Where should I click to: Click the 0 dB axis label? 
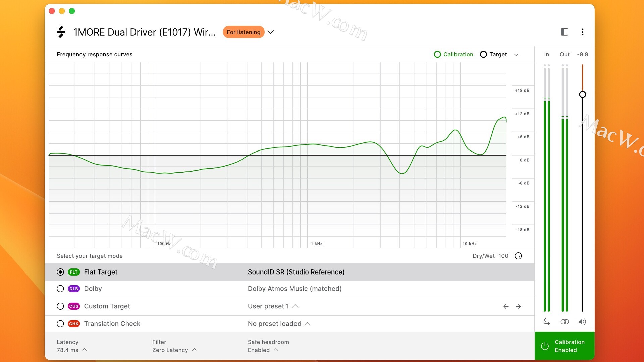pos(525,160)
